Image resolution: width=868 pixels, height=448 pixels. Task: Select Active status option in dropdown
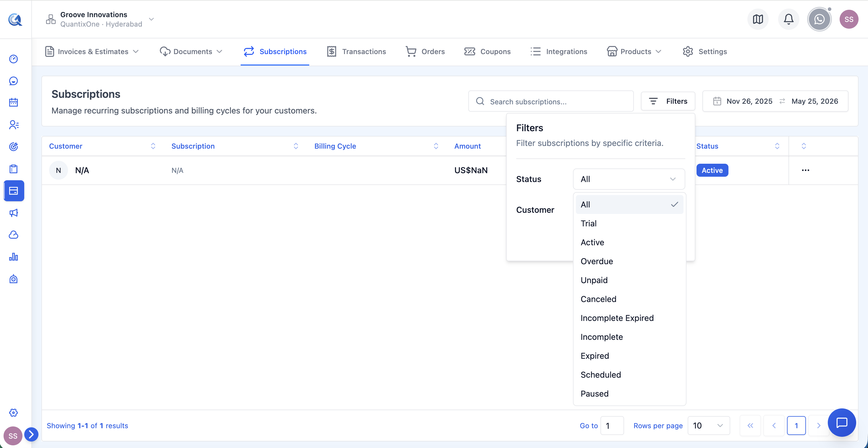click(629, 242)
